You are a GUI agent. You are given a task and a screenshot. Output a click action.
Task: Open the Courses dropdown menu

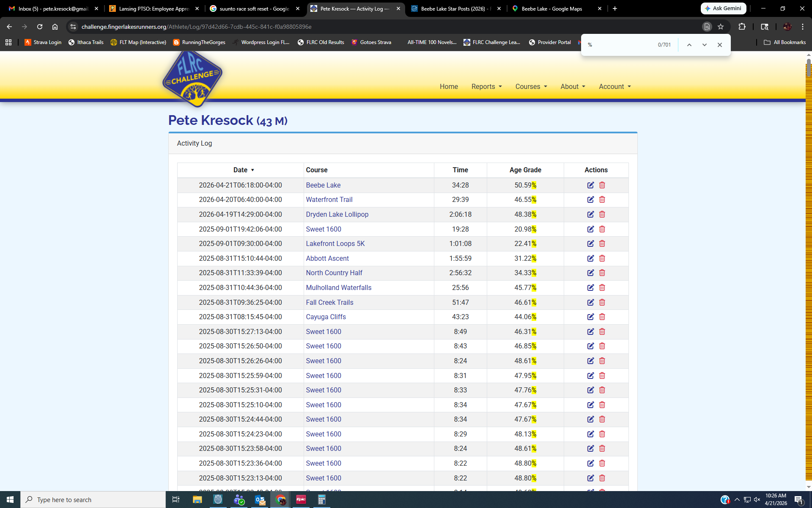click(531, 86)
